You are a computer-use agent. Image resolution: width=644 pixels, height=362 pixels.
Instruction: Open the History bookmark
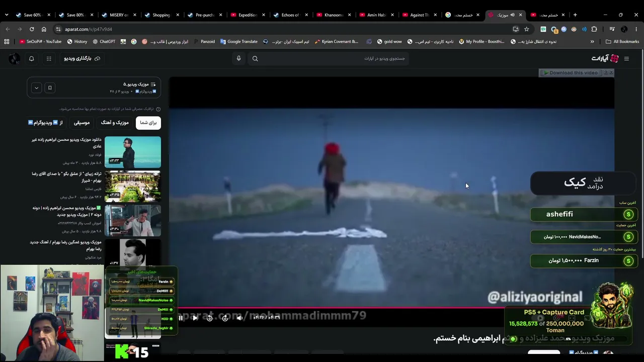(77, 42)
